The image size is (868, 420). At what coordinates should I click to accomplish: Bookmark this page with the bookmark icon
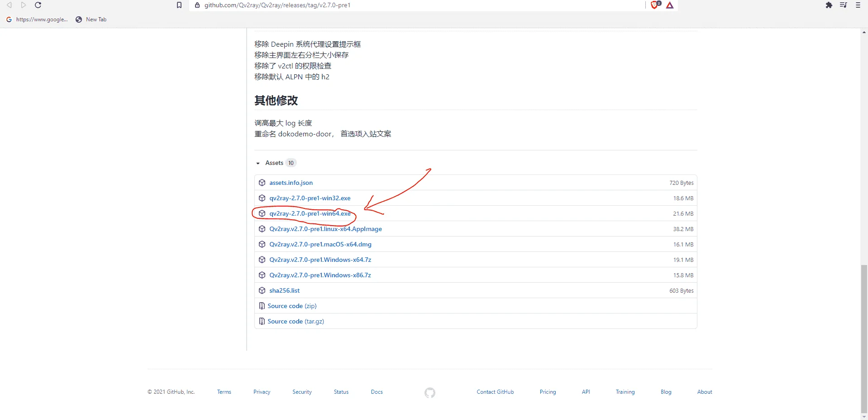pyautogui.click(x=179, y=5)
